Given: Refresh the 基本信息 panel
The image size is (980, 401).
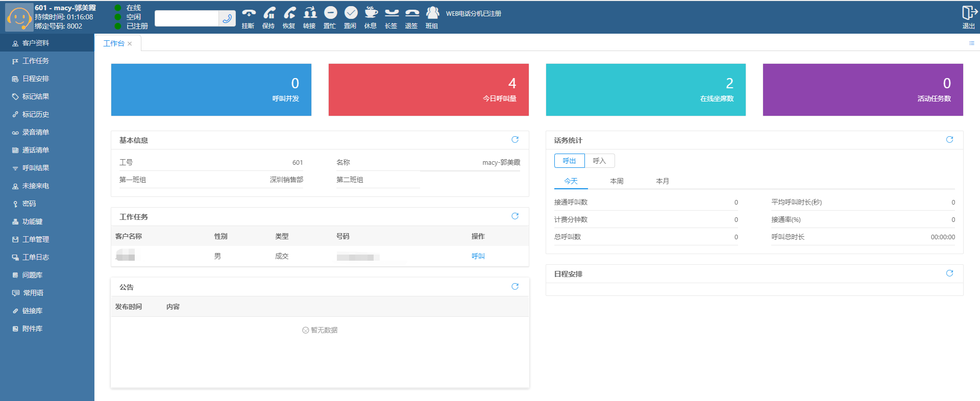Looking at the screenshot, I should 515,140.
